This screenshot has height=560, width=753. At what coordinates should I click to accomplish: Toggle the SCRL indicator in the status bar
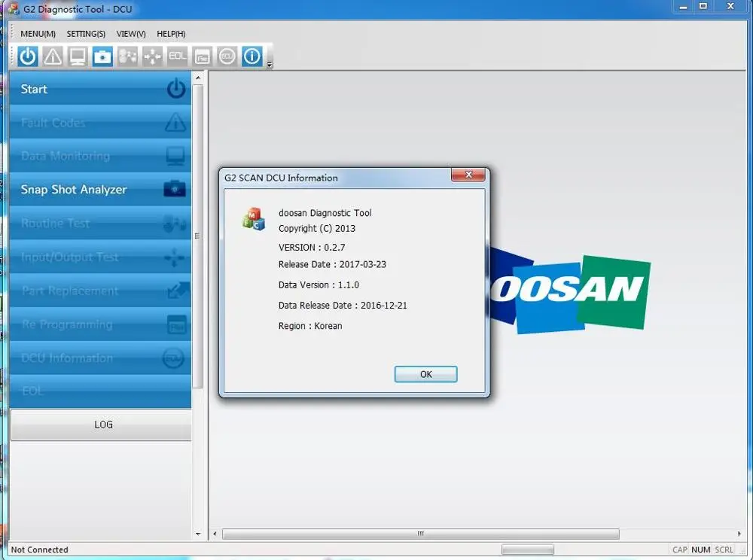tap(724, 549)
